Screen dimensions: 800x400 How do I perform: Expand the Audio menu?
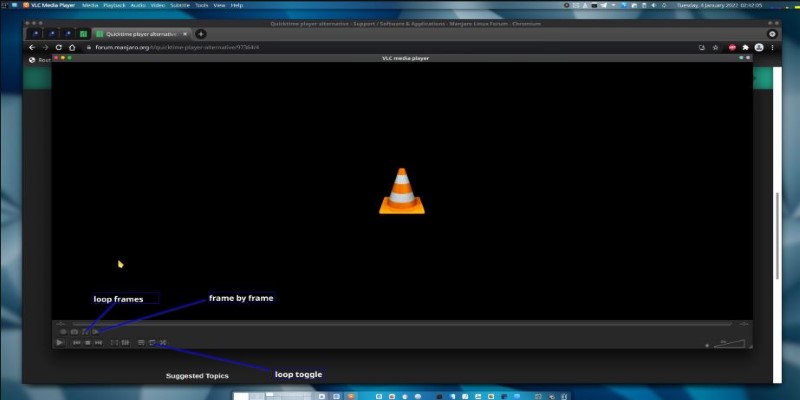coord(138,5)
